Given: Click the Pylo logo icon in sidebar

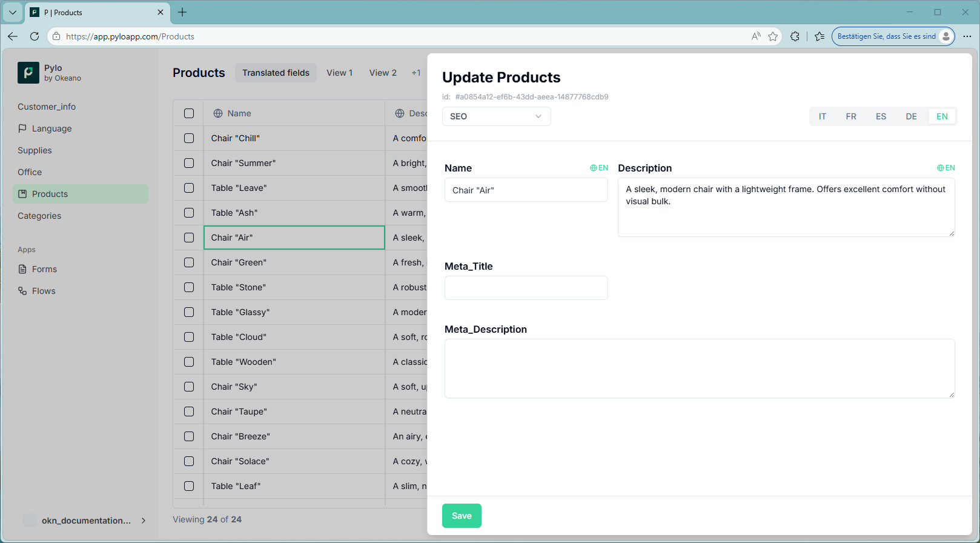Looking at the screenshot, I should coord(28,73).
